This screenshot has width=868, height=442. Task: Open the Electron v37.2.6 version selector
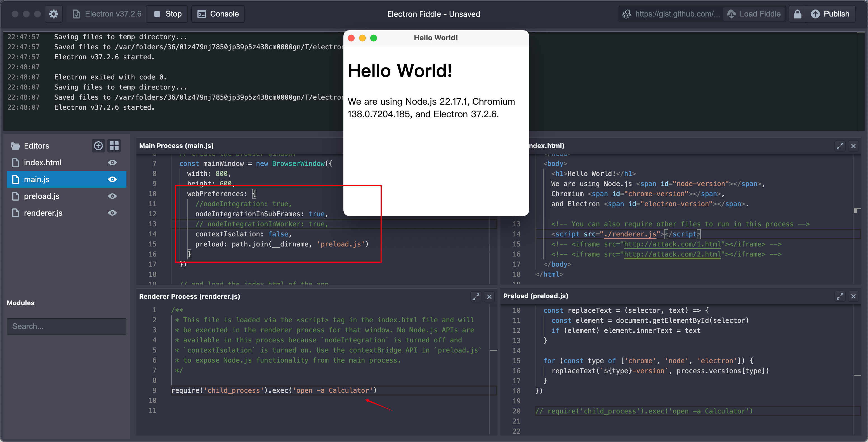pyautogui.click(x=107, y=14)
